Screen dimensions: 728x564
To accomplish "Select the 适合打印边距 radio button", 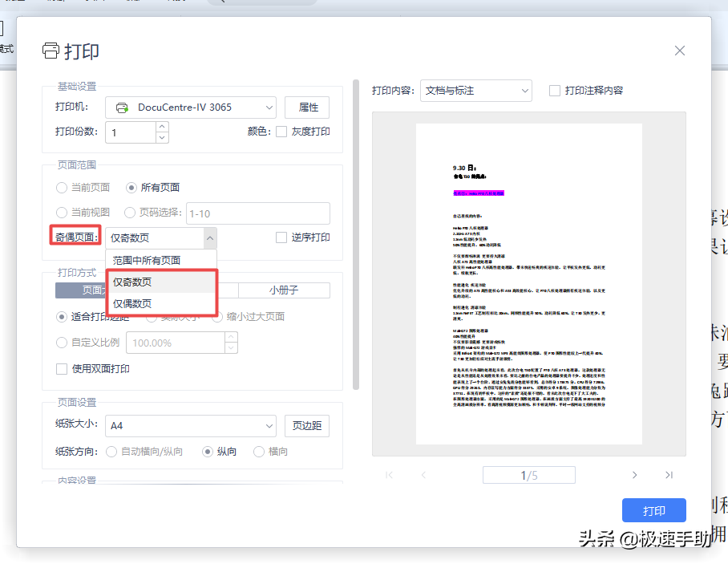I will coord(61,317).
